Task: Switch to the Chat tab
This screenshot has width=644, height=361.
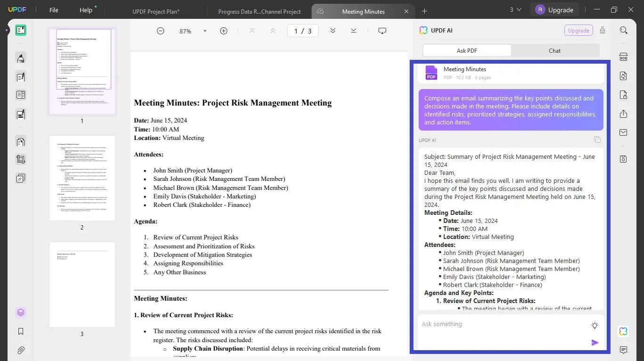Action: click(x=554, y=50)
